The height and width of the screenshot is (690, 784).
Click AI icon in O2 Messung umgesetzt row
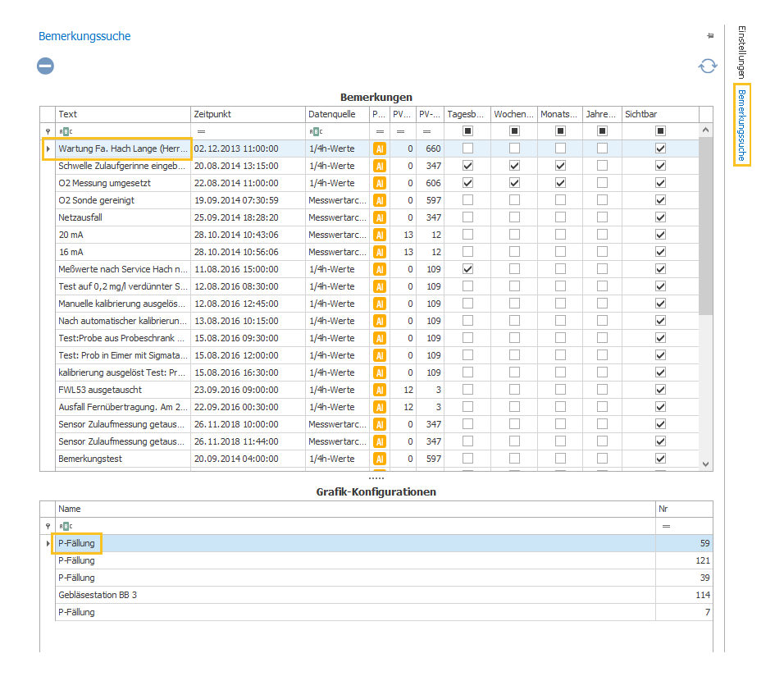(x=380, y=183)
